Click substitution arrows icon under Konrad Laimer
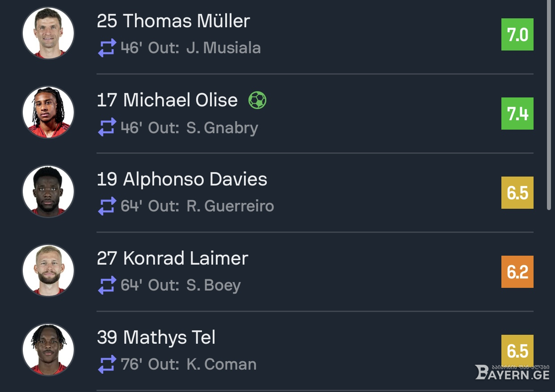The image size is (555, 392). pos(107,286)
